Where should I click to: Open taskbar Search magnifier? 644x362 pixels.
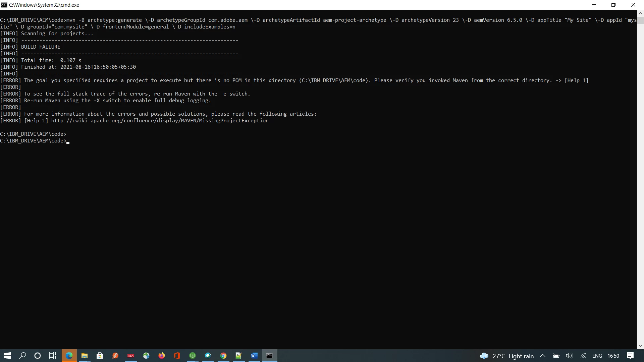click(x=22, y=356)
